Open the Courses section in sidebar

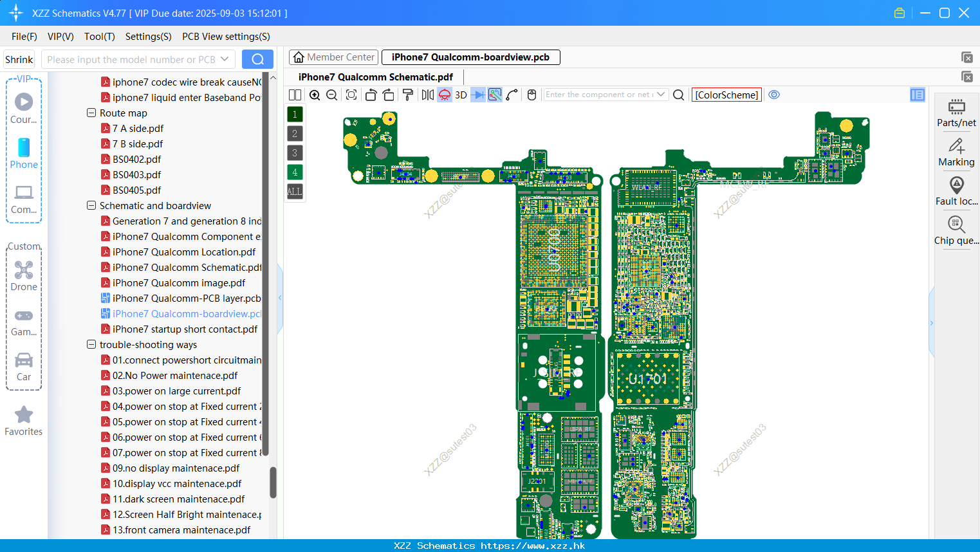(x=24, y=109)
